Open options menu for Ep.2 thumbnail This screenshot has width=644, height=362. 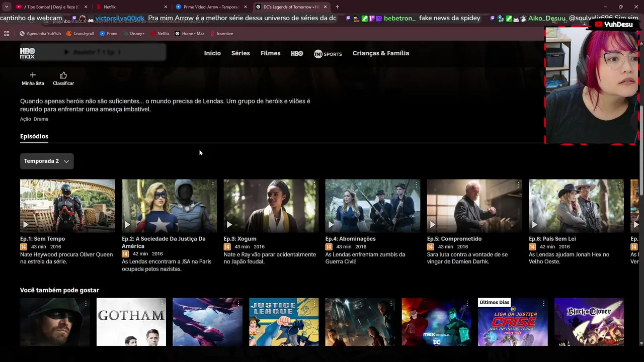coord(213,185)
